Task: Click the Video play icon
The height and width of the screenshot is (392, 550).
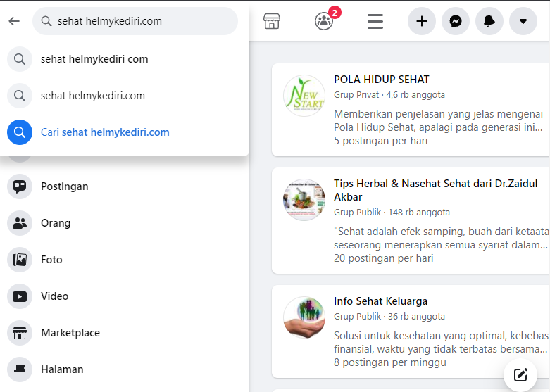Action: [20, 296]
